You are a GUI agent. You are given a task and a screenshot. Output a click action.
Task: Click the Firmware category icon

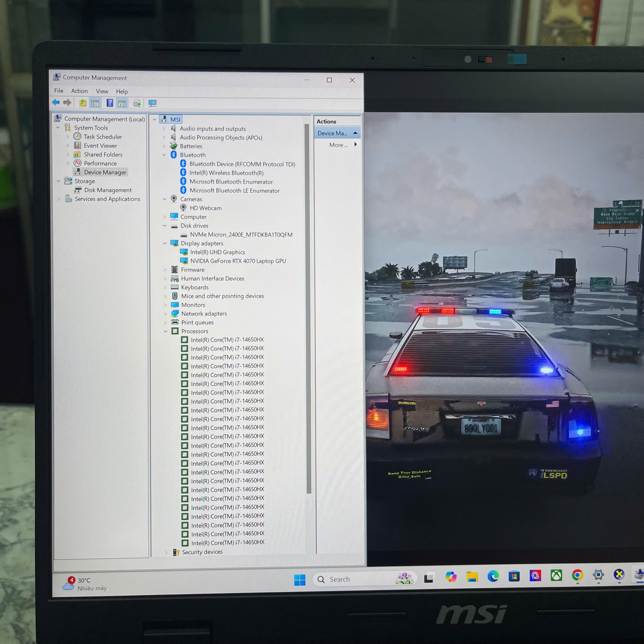[x=174, y=269]
